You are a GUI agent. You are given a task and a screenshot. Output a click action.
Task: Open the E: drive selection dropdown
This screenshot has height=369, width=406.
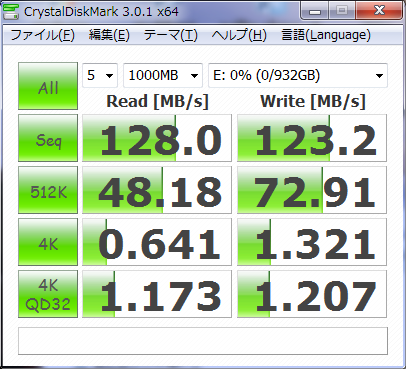pos(298,75)
